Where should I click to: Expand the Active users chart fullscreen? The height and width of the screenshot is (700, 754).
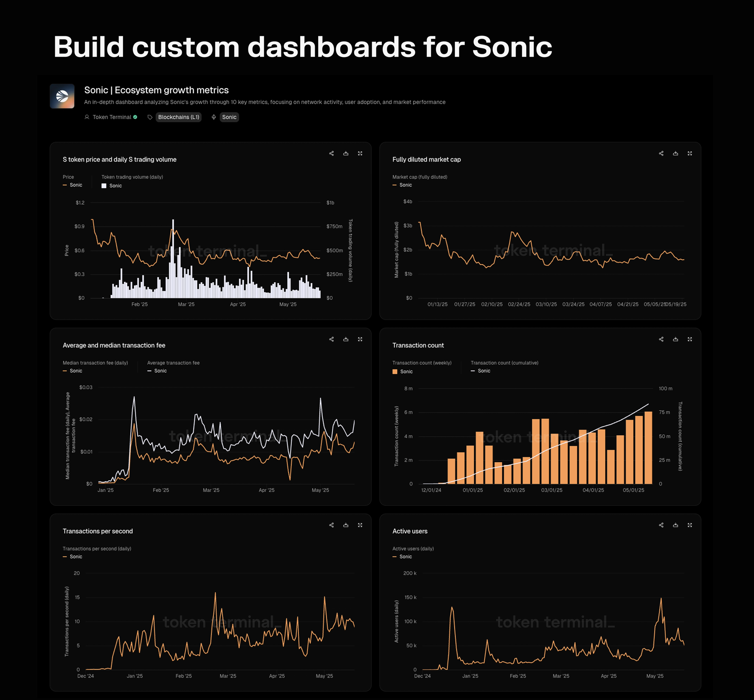(x=690, y=525)
